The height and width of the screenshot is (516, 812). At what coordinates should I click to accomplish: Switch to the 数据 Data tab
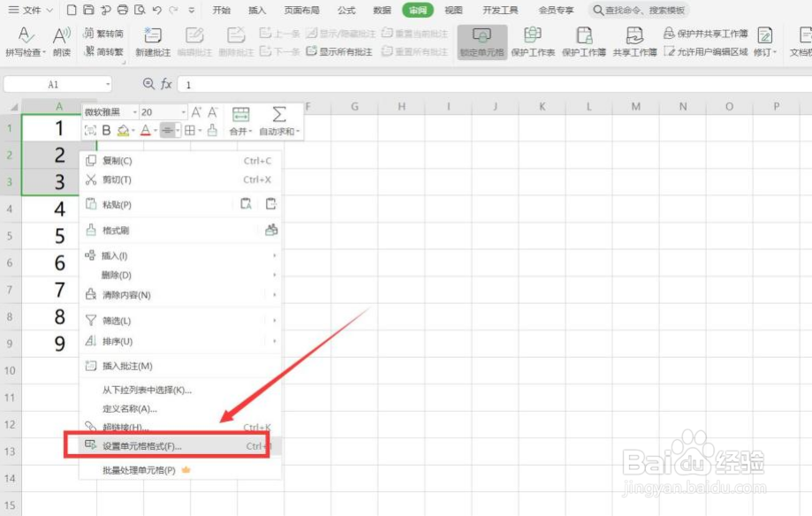coord(383,11)
